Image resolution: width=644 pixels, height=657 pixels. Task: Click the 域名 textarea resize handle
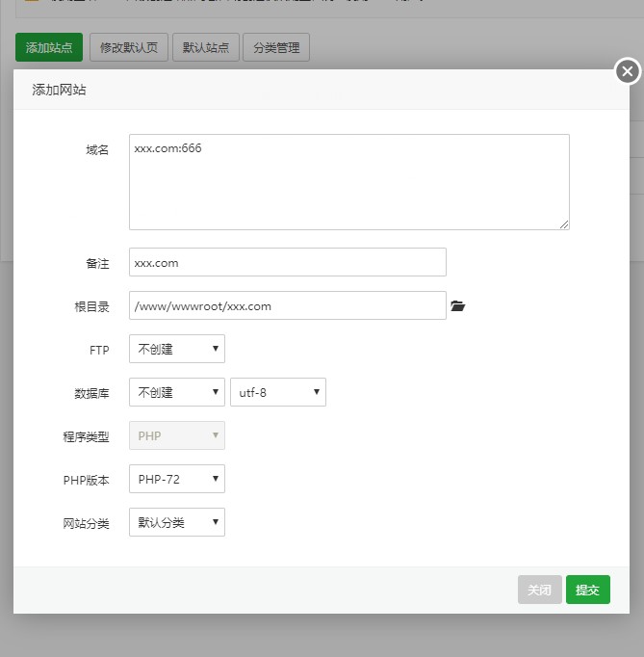pos(564,224)
